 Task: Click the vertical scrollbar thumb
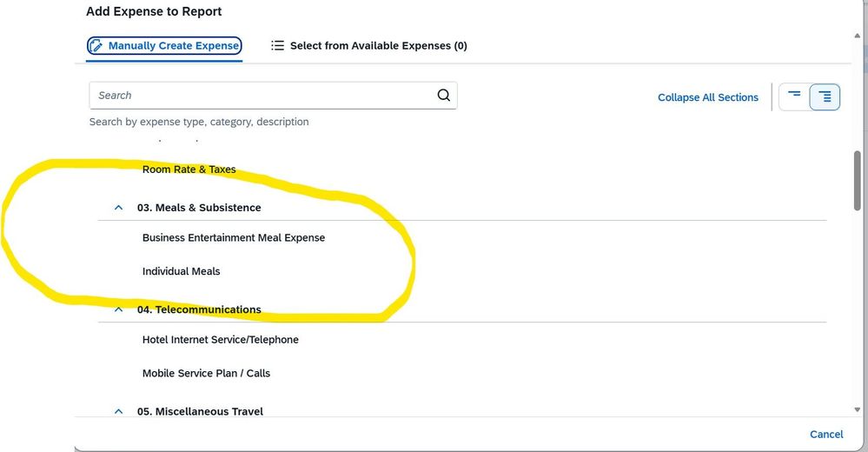tap(858, 181)
